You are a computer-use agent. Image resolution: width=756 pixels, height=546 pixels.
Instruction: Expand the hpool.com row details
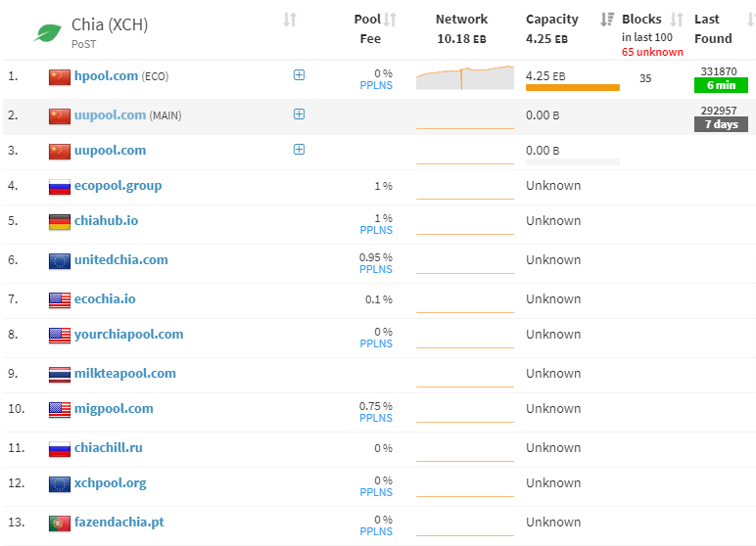pyautogui.click(x=299, y=75)
